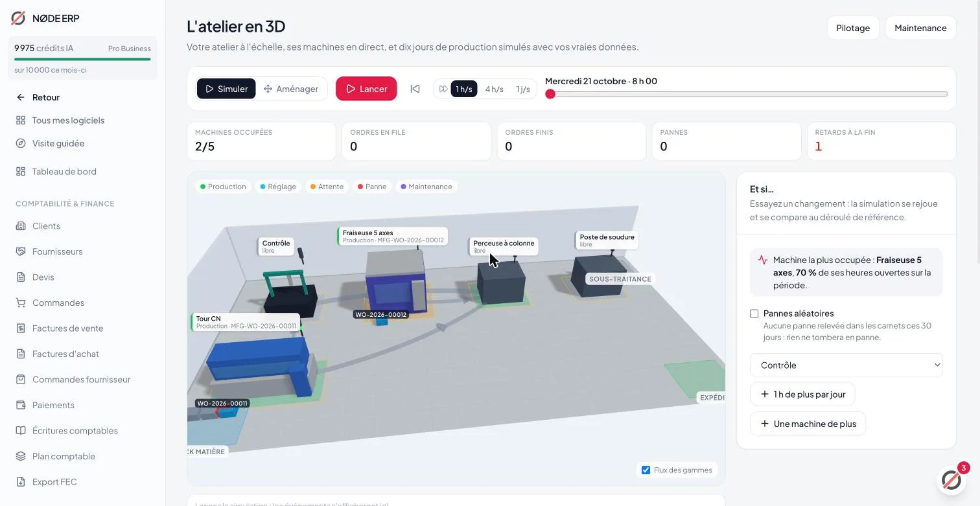Click the 1 h de plus par jour button
The height and width of the screenshot is (506, 980).
[x=802, y=395]
